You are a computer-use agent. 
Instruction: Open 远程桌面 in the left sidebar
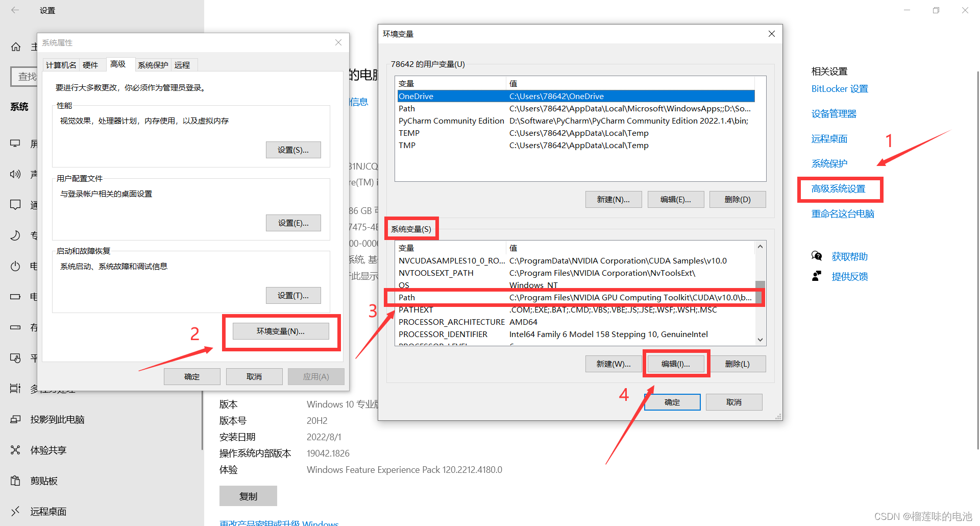tap(48, 511)
